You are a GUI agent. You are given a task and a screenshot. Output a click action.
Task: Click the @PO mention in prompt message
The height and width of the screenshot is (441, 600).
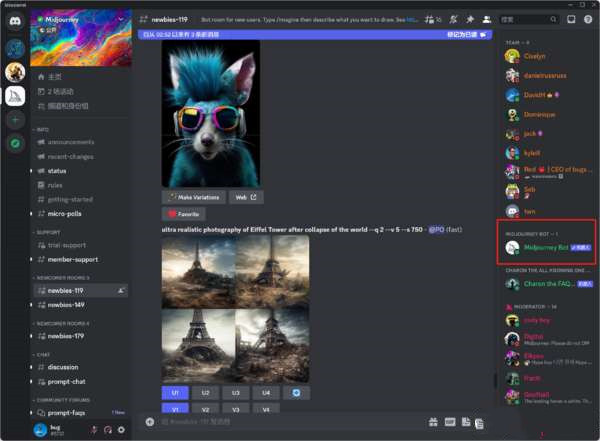click(x=436, y=230)
